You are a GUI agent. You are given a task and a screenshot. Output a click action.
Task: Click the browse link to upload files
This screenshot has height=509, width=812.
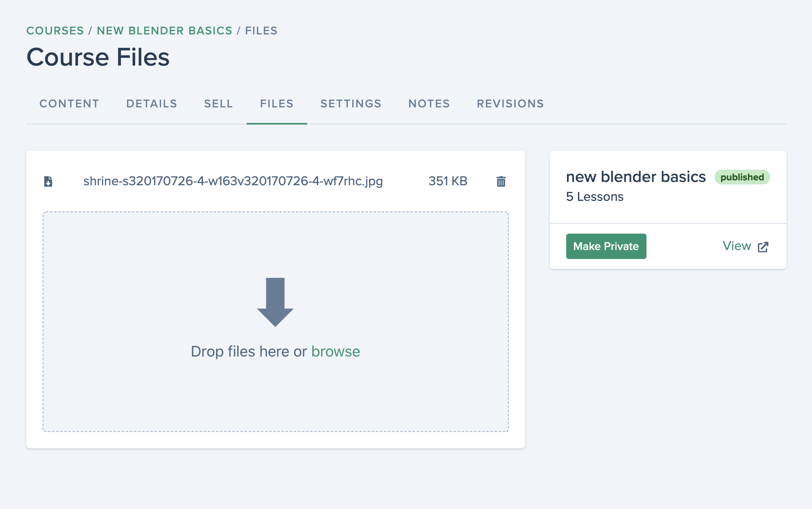(336, 352)
